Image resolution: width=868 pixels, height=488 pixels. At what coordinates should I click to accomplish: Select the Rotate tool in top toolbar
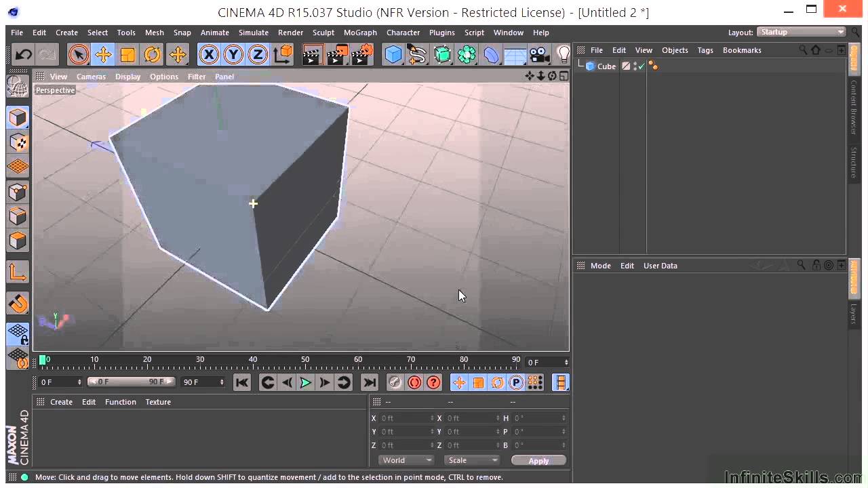point(153,54)
